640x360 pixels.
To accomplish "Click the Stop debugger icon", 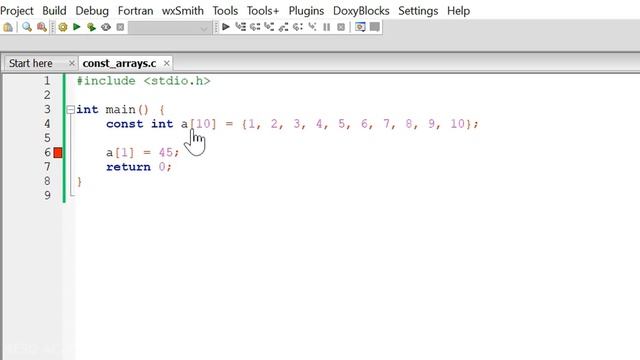I will tap(341, 27).
